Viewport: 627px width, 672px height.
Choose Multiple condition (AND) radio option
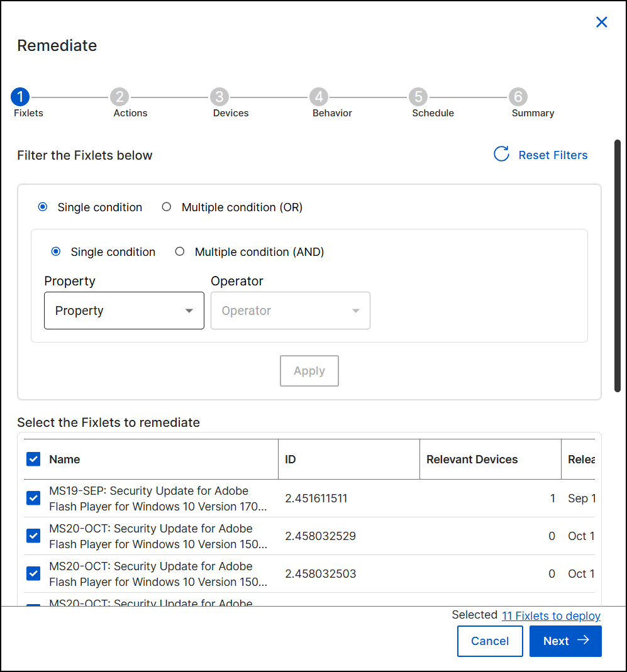(180, 251)
